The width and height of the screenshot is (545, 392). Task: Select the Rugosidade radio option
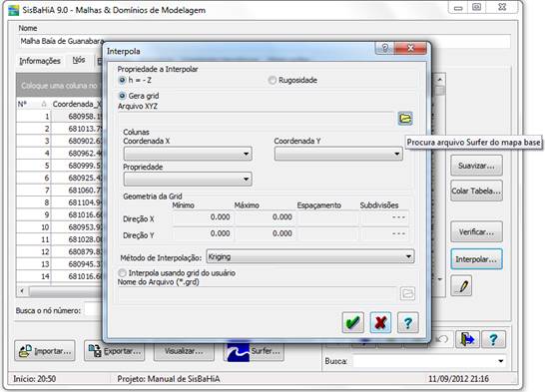coord(272,80)
